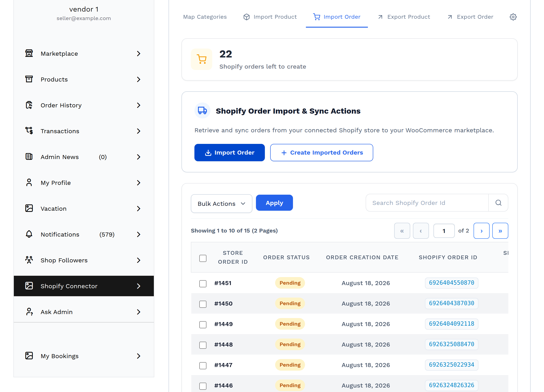
Task: Click the seller@example.com email text
Action: [84, 18]
